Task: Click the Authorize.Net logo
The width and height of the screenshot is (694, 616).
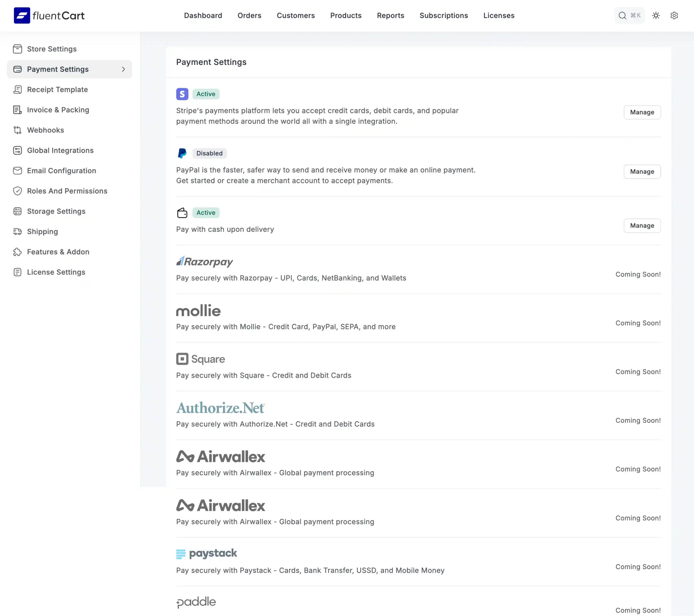Action: click(x=220, y=408)
